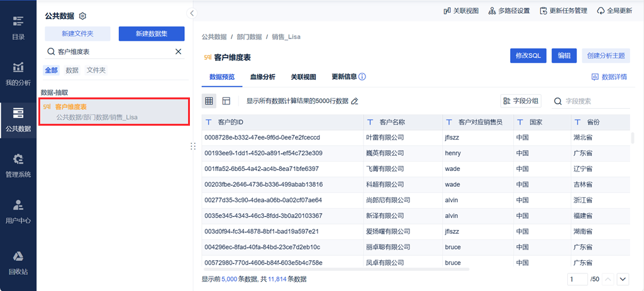
Task: Clear the search box with the X icon
Action: pos(178,52)
